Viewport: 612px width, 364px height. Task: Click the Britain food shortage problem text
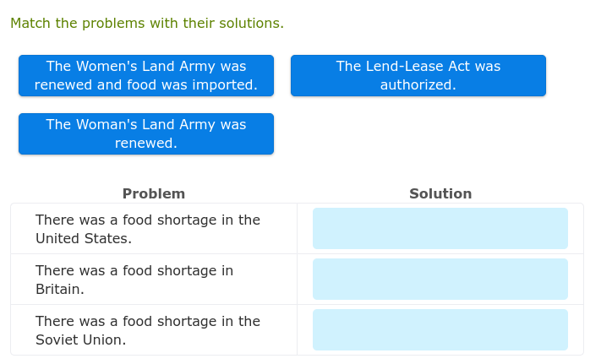[134, 280]
